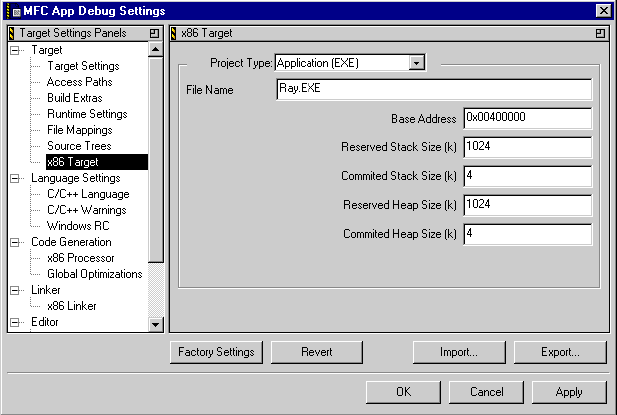Image resolution: width=617 pixels, height=415 pixels.
Task: Click the Reserved Stack Size field
Action: click(x=528, y=148)
